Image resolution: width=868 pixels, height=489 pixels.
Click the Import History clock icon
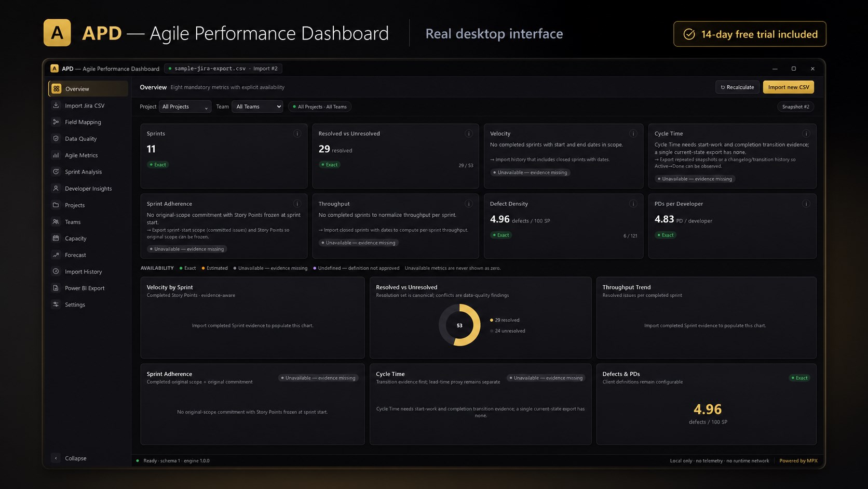tap(56, 272)
